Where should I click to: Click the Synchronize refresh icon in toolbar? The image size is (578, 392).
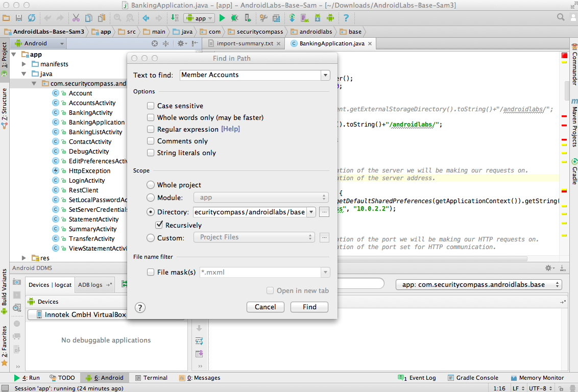32,18
